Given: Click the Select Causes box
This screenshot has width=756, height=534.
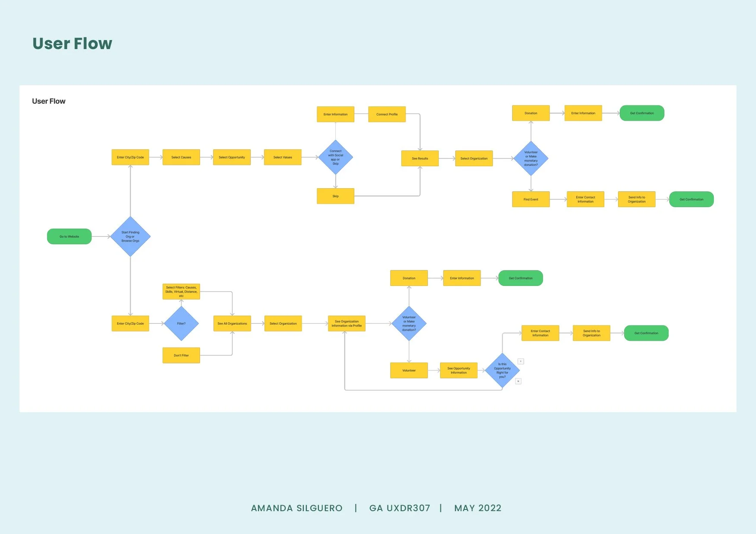Looking at the screenshot, I should pyautogui.click(x=181, y=157).
